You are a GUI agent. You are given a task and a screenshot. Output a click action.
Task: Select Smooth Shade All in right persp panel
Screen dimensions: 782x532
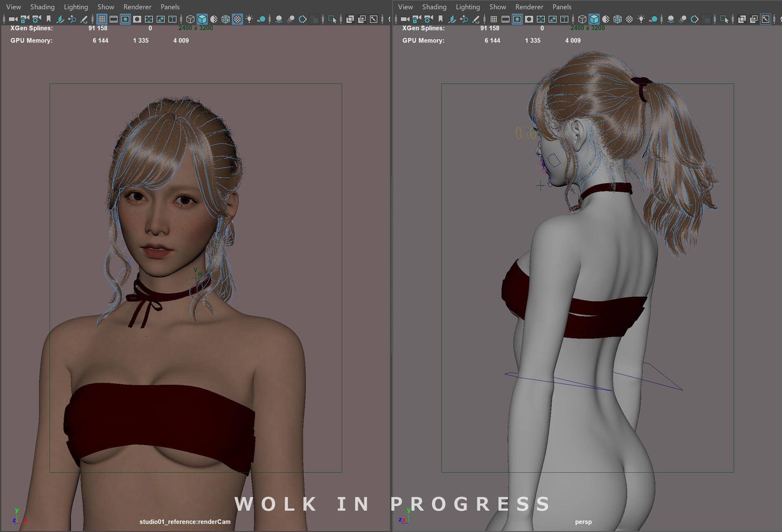(594, 19)
